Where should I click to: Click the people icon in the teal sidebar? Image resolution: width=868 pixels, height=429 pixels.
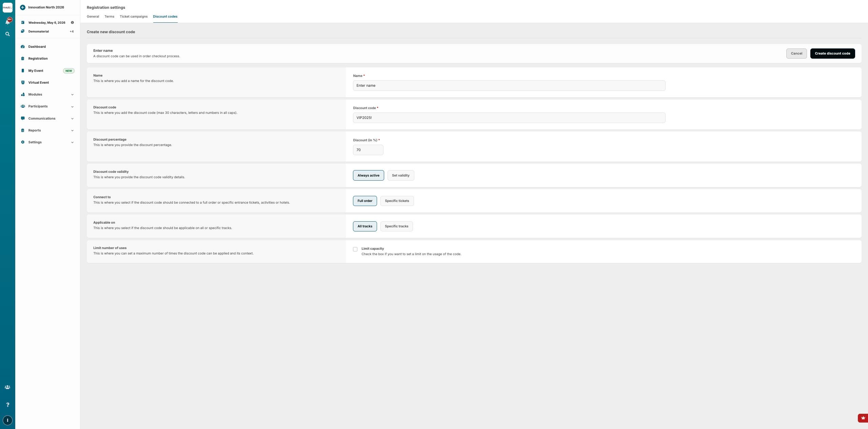pos(7,387)
